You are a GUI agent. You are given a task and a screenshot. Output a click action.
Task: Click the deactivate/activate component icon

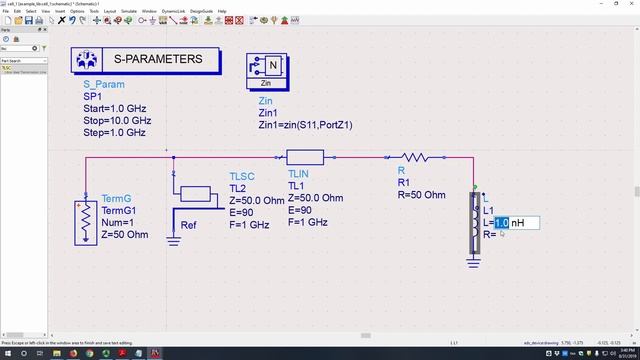click(229, 20)
